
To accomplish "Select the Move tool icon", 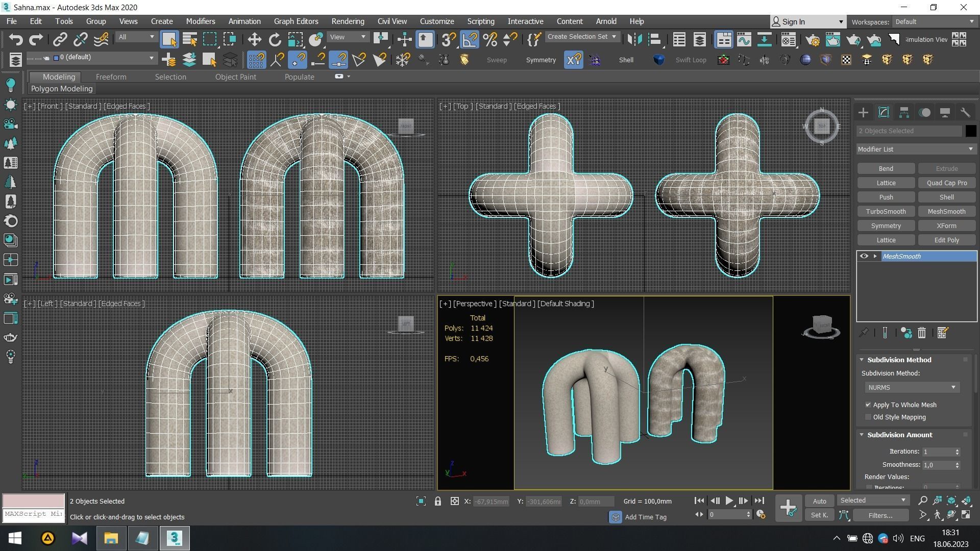I will [x=254, y=40].
